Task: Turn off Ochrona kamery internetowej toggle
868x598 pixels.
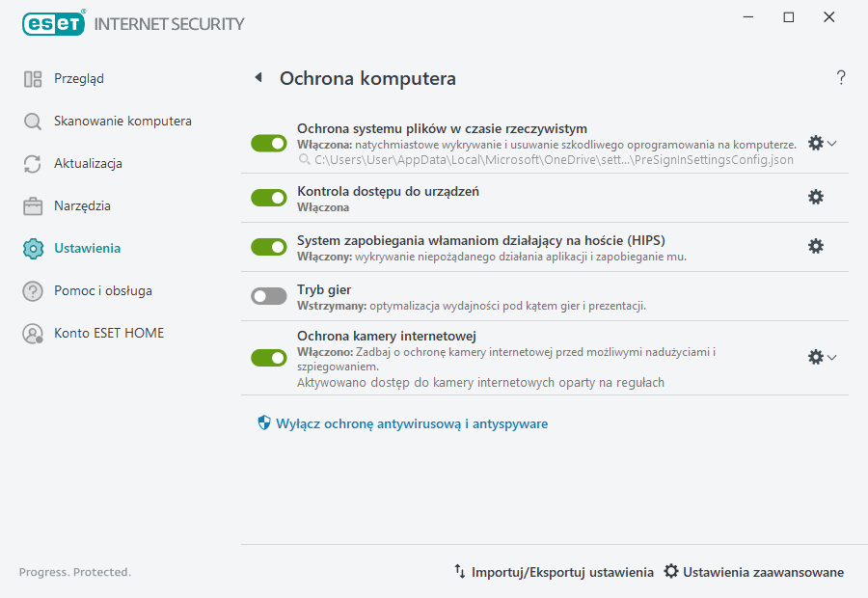Action: pos(268,357)
